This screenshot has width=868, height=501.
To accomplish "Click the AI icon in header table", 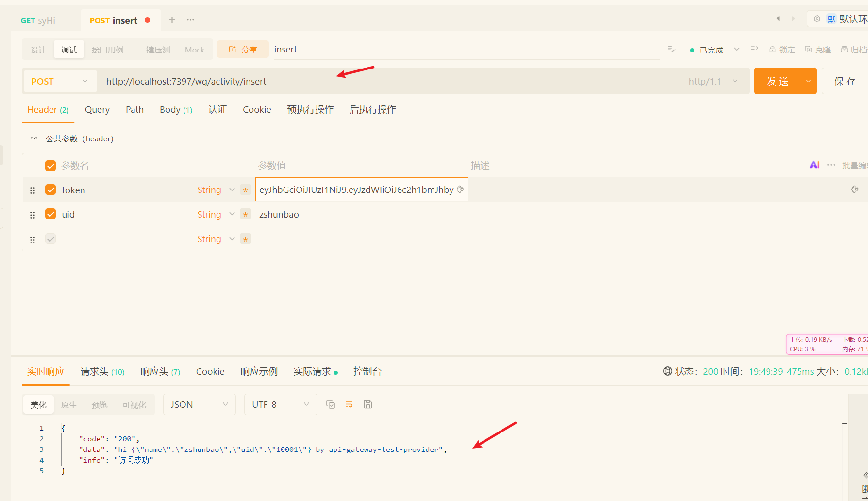I will [x=814, y=165].
